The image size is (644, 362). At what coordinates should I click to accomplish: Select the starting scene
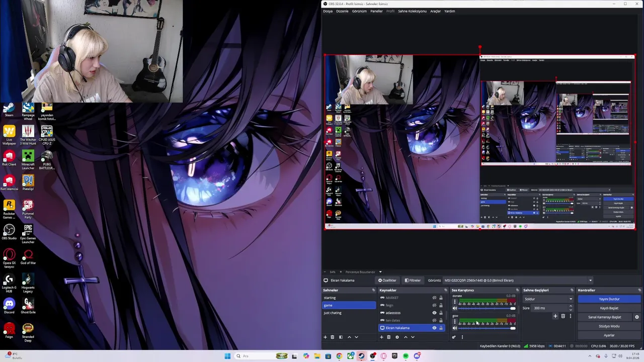tap(349, 298)
